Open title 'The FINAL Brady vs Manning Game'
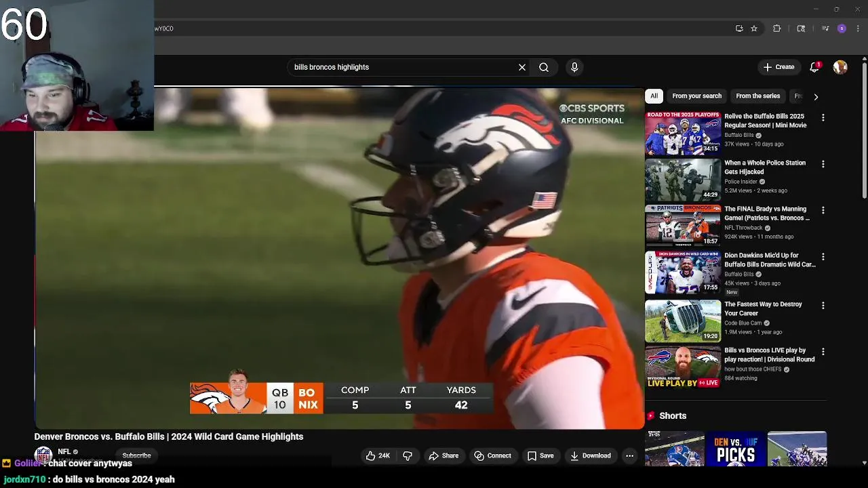This screenshot has width=868, height=488. (767, 213)
